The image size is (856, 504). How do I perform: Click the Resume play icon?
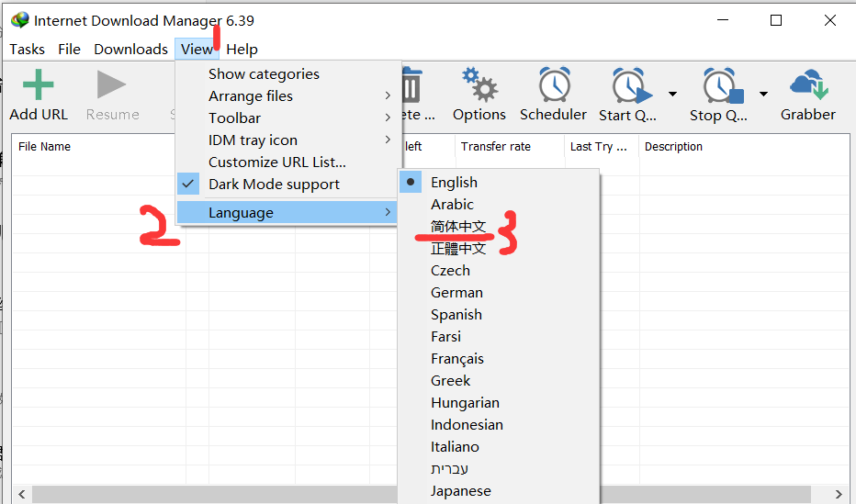click(111, 84)
